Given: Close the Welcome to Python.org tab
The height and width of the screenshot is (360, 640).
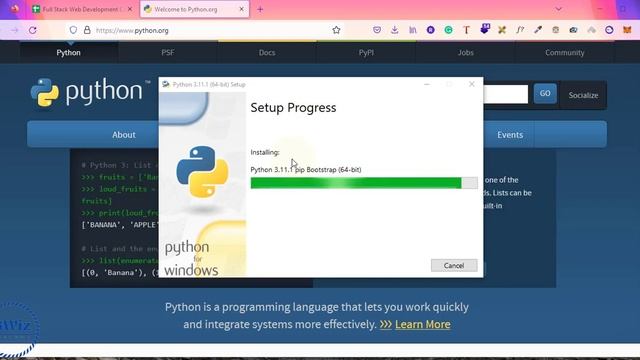Looking at the screenshot, I should point(241,9).
